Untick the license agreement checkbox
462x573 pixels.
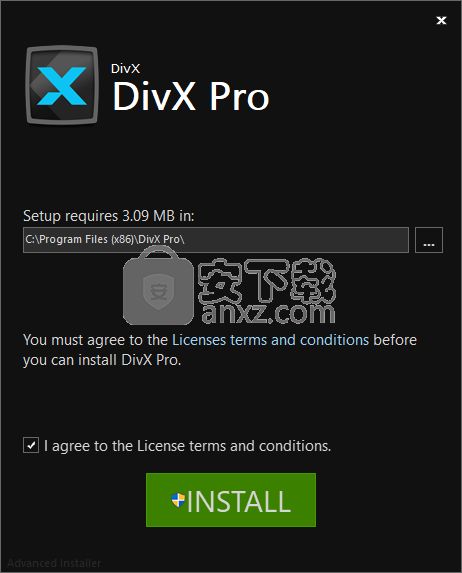[31, 445]
